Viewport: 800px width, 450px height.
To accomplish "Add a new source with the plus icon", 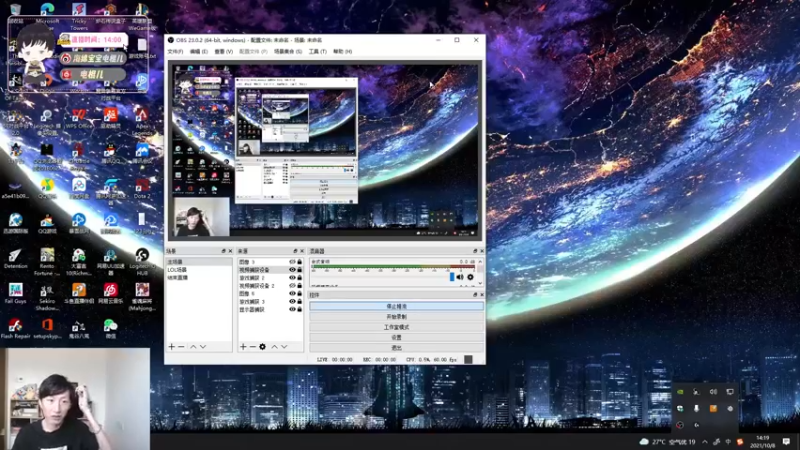I will tap(243, 347).
